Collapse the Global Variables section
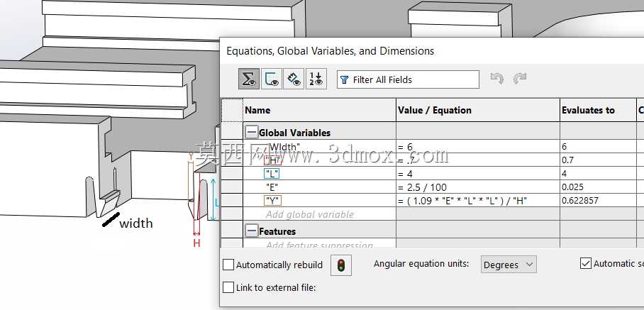Screen dimensions: 644x310 point(251,132)
